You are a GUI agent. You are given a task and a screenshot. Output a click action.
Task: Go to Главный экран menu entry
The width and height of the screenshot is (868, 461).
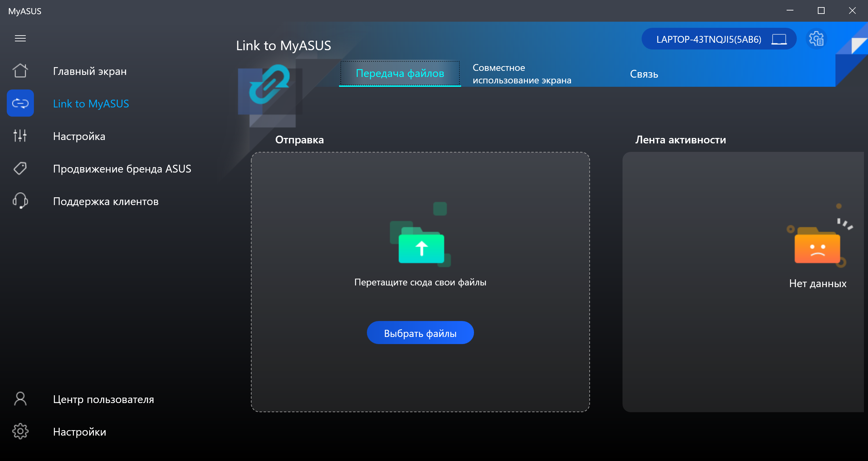tap(90, 71)
